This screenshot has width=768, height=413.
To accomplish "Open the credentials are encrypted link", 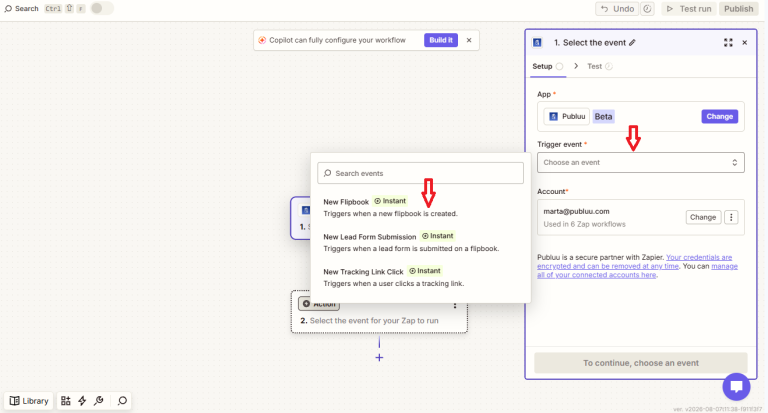I will pos(635,262).
